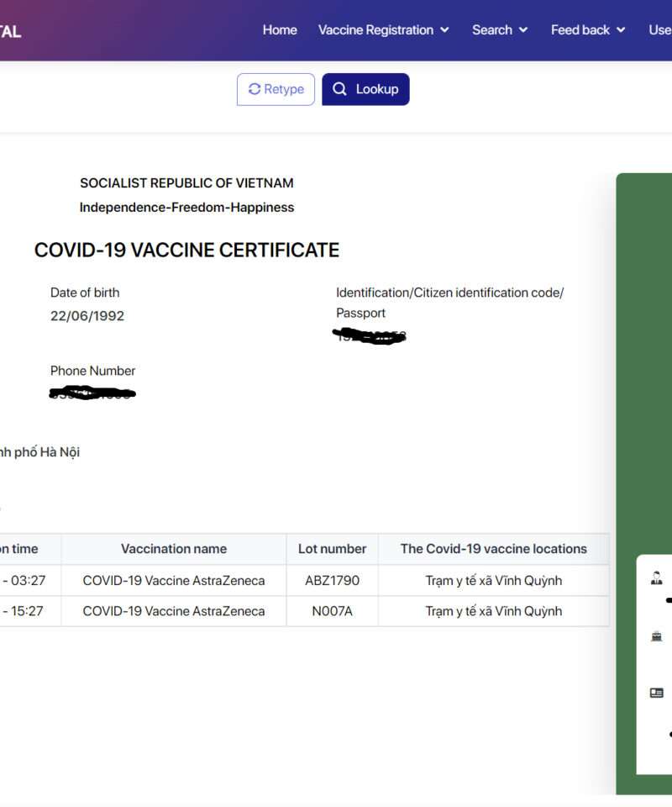Screen dimensions: 672x807
Task: Click the COVID-19 VACCINE CERTIFICATE heading
Action: [x=186, y=250]
